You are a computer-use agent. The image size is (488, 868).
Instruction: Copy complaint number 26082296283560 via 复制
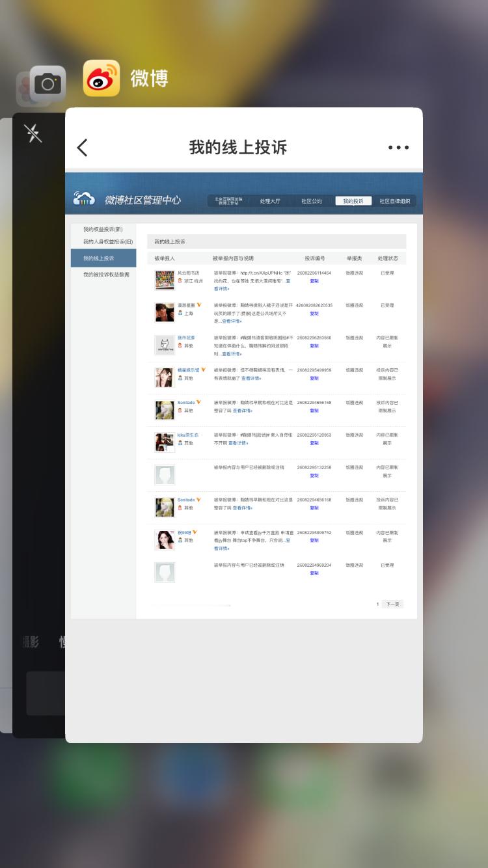click(314, 346)
